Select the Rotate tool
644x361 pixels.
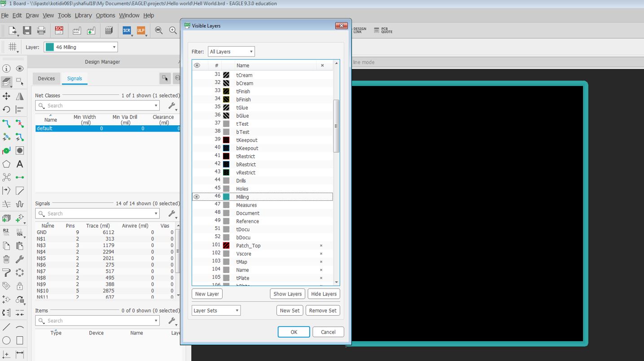point(6,109)
